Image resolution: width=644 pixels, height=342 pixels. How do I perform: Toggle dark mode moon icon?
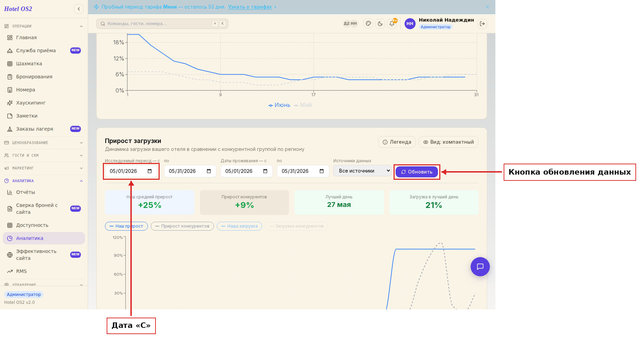pyautogui.click(x=380, y=24)
